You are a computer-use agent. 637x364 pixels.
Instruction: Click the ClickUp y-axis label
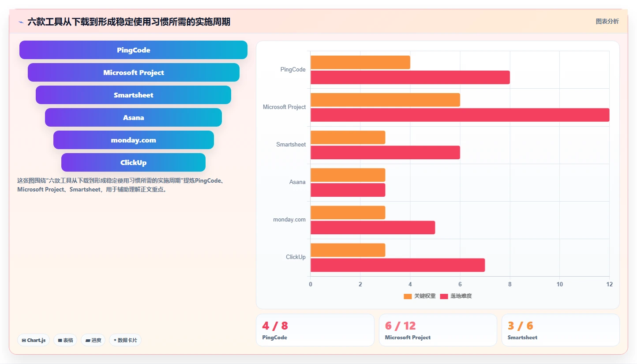(x=296, y=257)
